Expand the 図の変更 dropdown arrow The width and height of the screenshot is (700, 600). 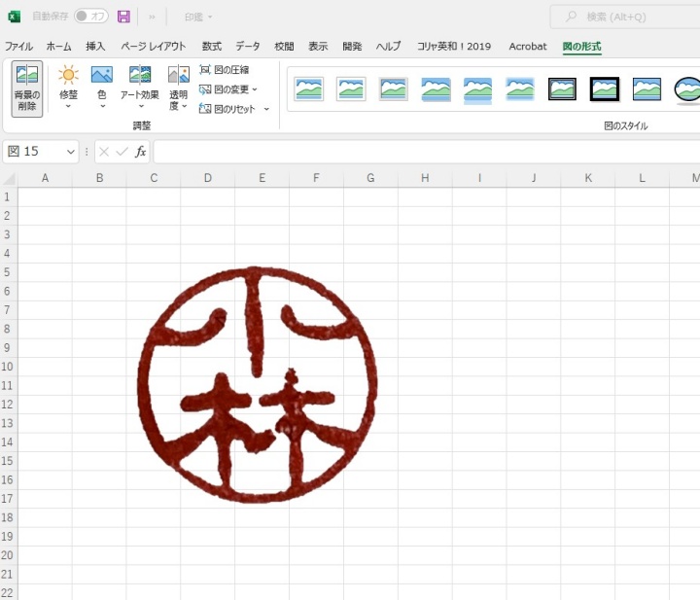(x=255, y=89)
